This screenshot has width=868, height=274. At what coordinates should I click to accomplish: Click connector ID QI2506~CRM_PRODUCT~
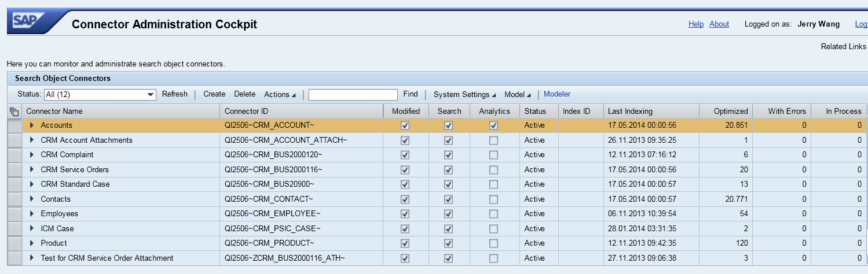tap(269, 243)
